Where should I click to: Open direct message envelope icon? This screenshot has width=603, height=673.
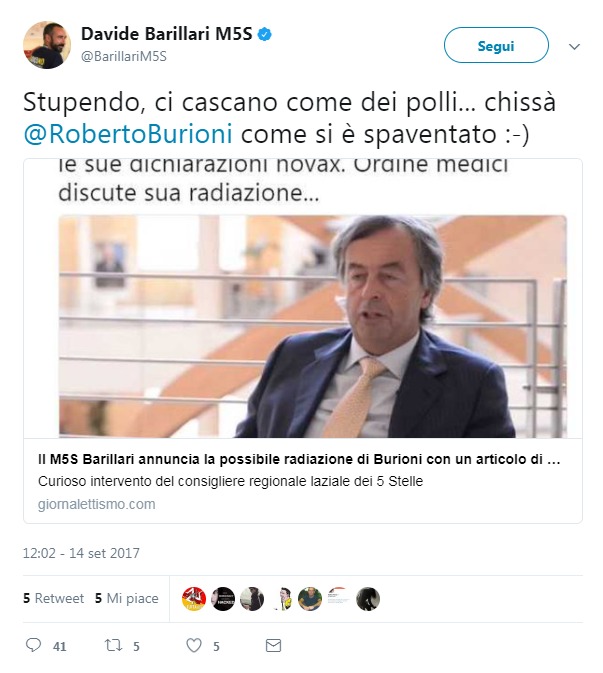pyautogui.click(x=273, y=645)
